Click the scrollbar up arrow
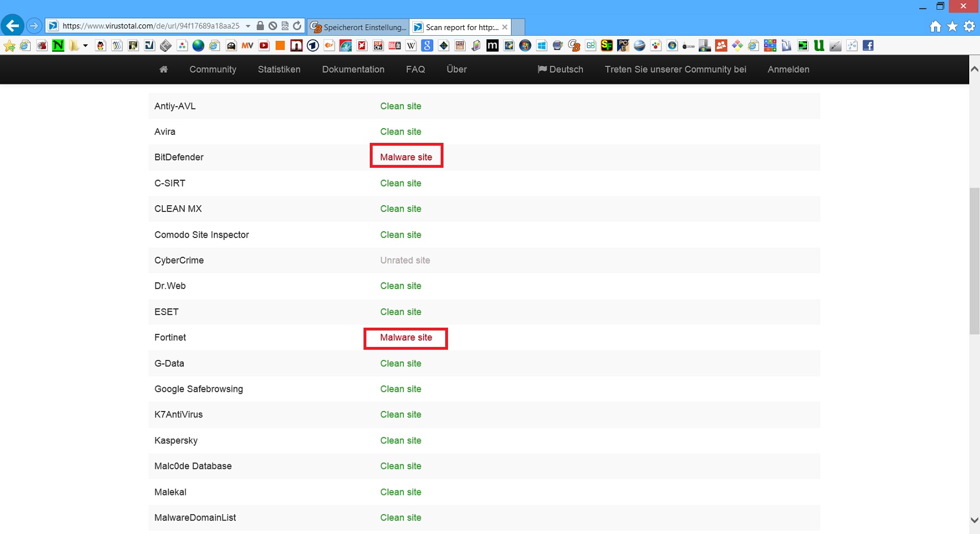Image resolution: width=980 pixels, height=534 pixels. tap(974, 69)
